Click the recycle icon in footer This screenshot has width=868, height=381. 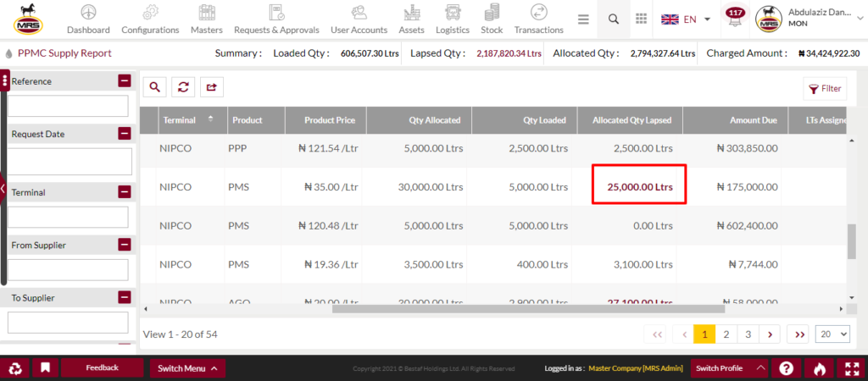[x=14, y=368]
